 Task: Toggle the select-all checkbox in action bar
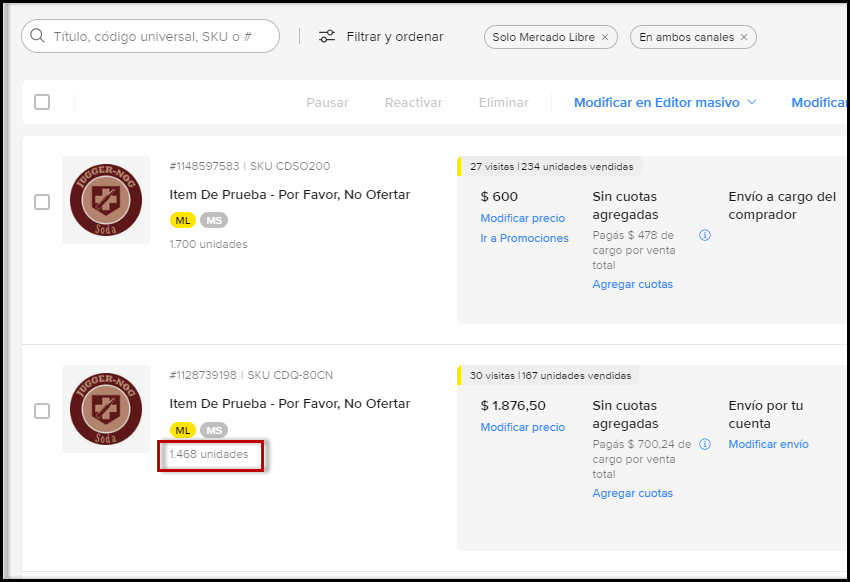pos(42,102)
